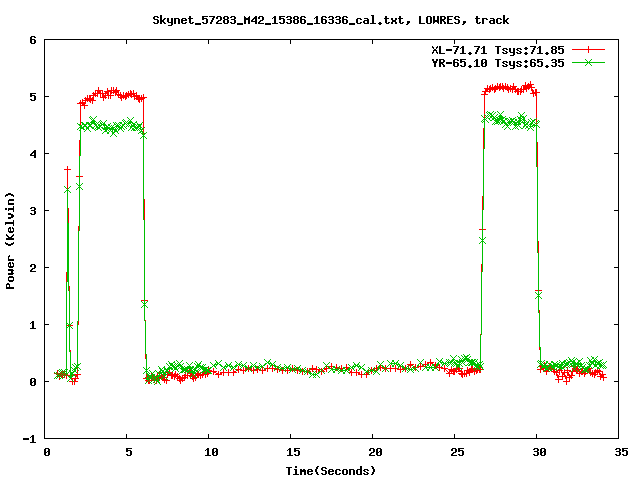
Task: Click the YR-65.10 Tsys:65.35 legend entry
Action: (x=498, y=63)
